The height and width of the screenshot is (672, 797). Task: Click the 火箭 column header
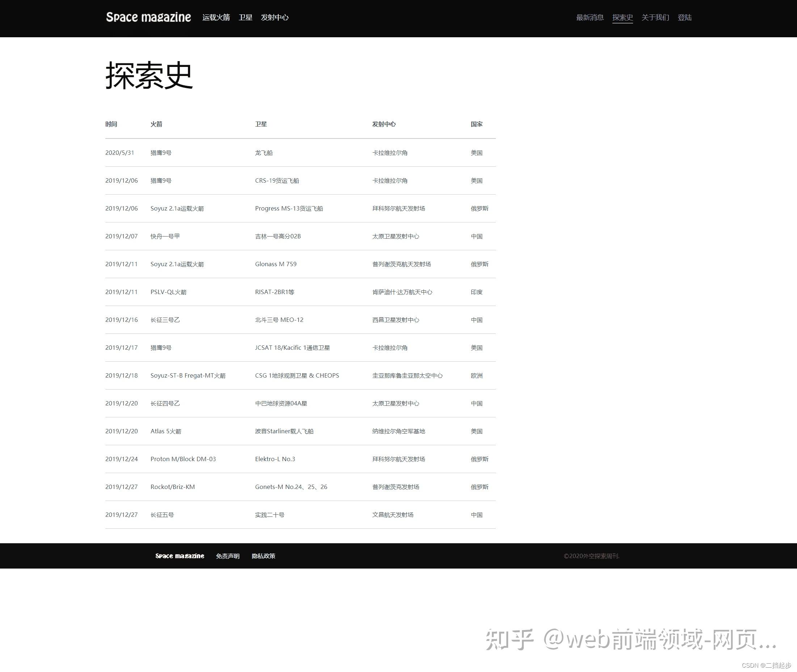(156, 124)
